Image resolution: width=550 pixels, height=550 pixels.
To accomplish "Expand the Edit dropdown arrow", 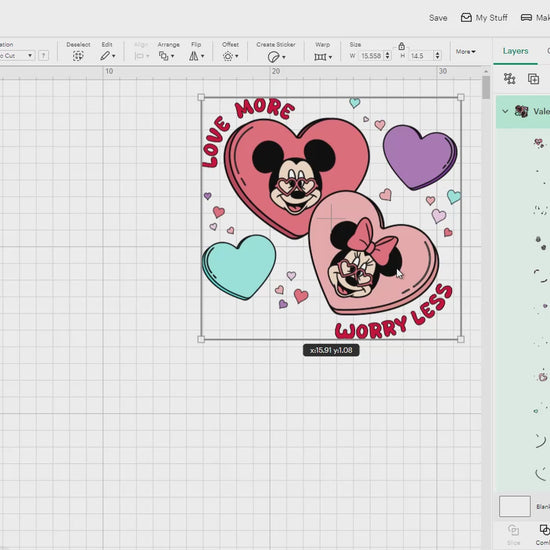I will coord(114,56).
